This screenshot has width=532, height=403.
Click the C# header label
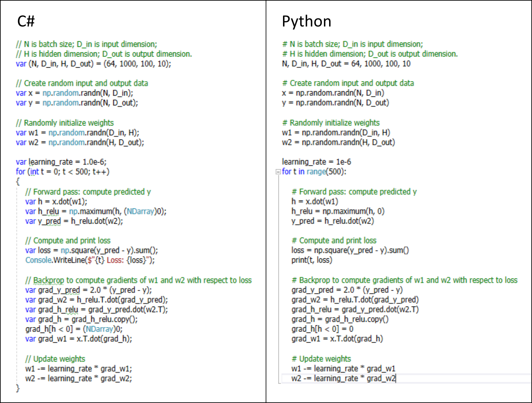coord(26,22)
